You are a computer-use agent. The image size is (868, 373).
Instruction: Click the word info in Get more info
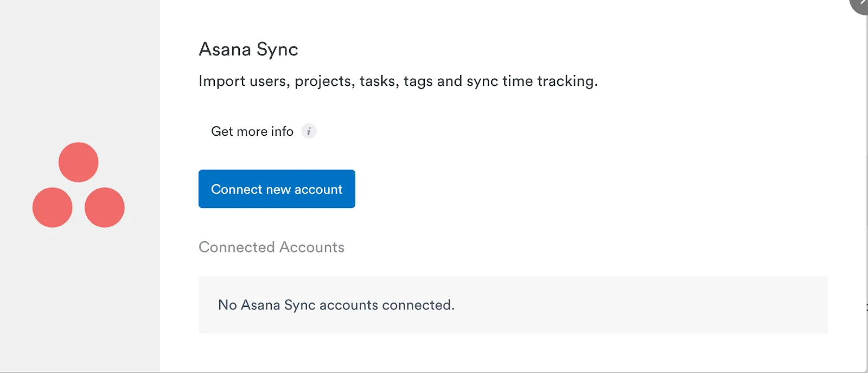282,131
